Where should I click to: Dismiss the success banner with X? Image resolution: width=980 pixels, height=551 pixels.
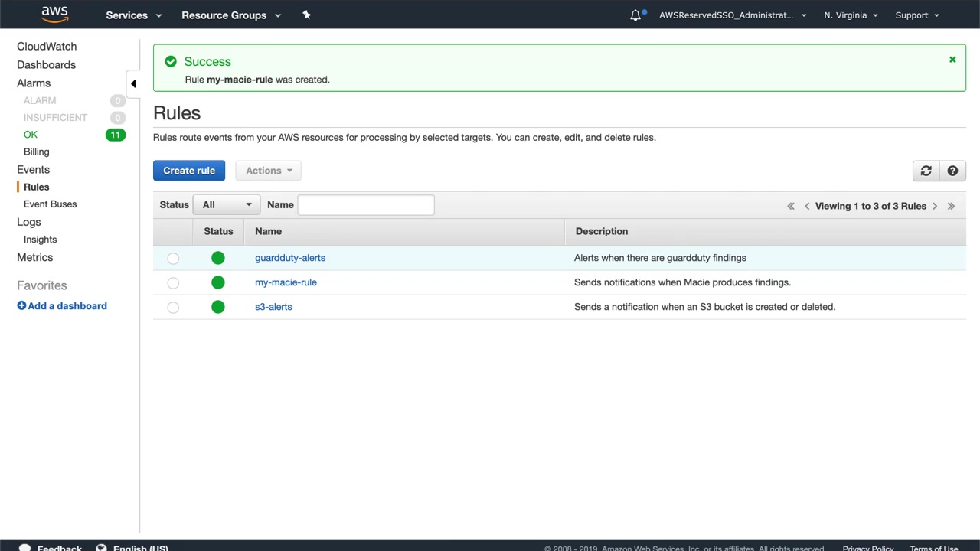952,60
